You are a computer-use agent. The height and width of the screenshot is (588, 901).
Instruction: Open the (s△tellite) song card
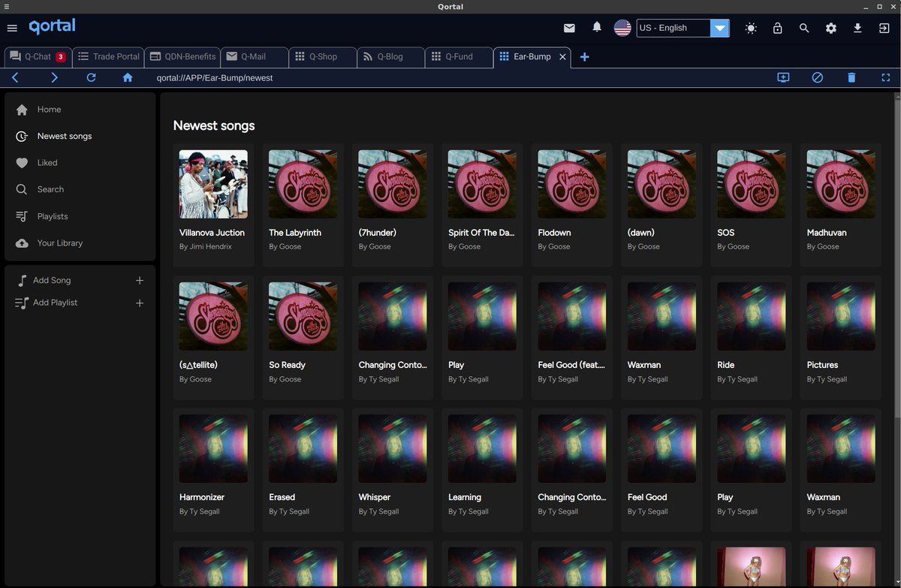tap(213, 337)
